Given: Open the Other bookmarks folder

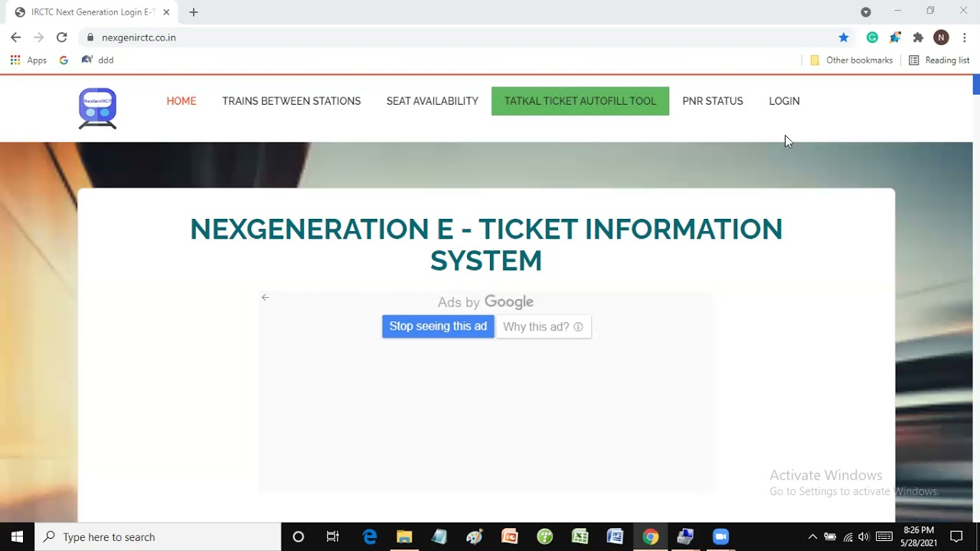Looking at the screenshot, I should pos(851,60).
